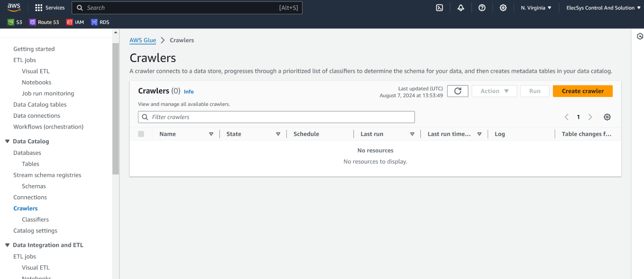644x279 pixels.
Task: Click the search magnifier in Filter crawlers
Action: click(x=145, y=117)
